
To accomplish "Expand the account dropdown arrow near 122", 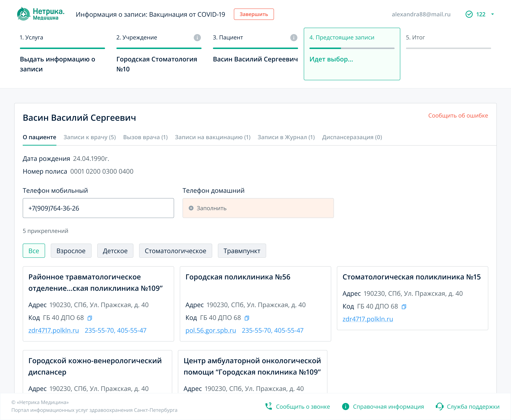I will pos(493,14).
